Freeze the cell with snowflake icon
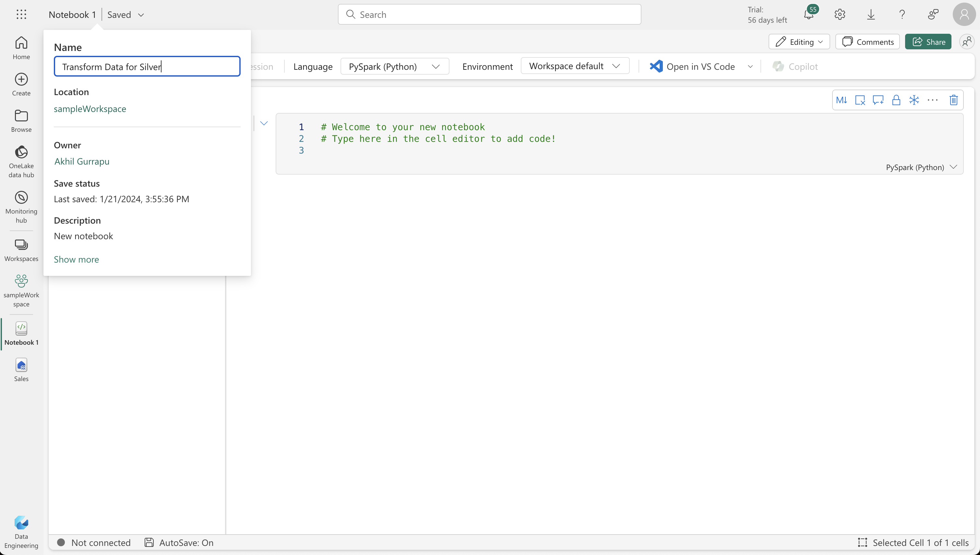The height and width of the screenshot is (555, 980). [914, 100]
